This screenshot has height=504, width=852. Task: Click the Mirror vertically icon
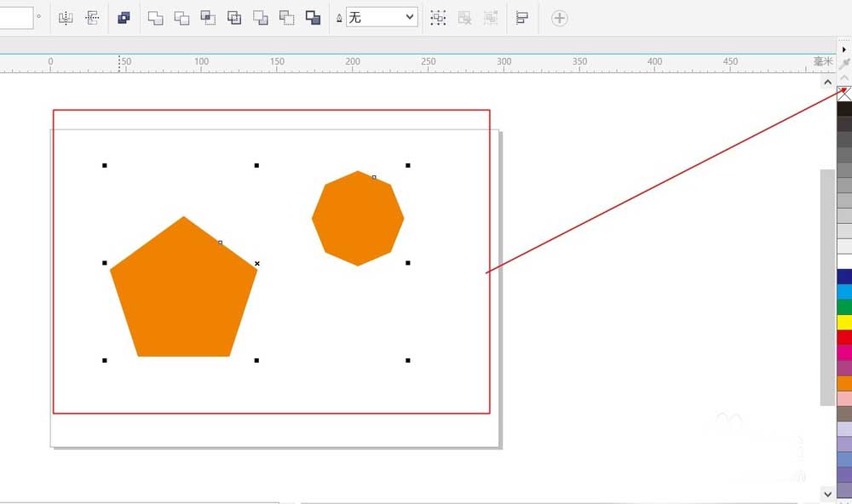(x=92, y=18)
